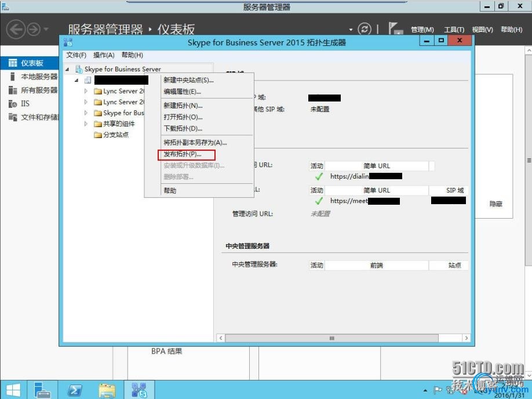Click Server Manager vertical scrollbar thumb
This screenshot has height=399, width=532.
pos(529,159)
